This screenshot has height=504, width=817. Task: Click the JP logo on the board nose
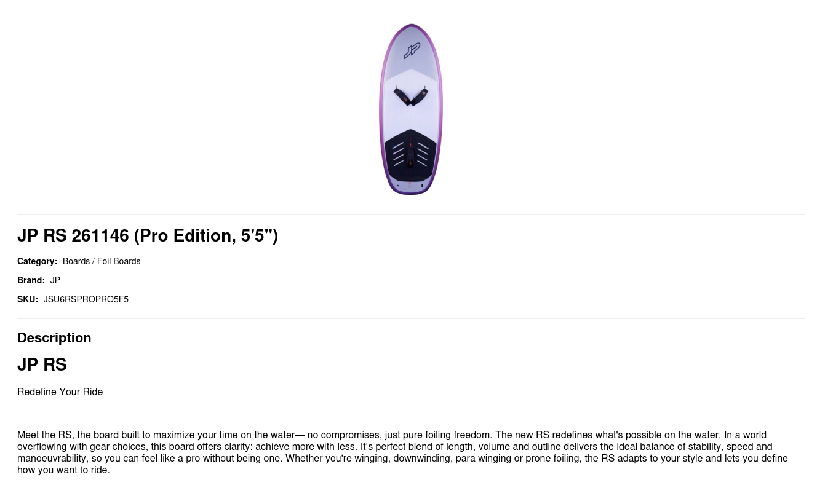[x=412, y=50]
